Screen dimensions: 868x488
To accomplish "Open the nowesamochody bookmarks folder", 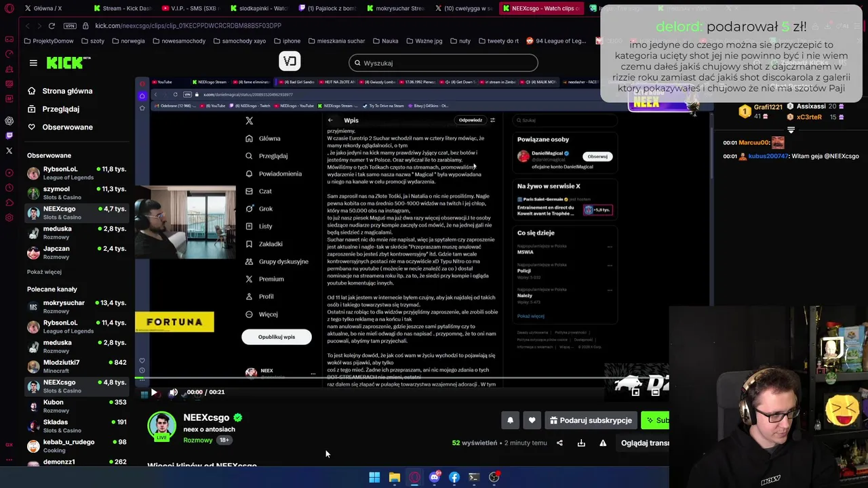I will pos(179,41).
